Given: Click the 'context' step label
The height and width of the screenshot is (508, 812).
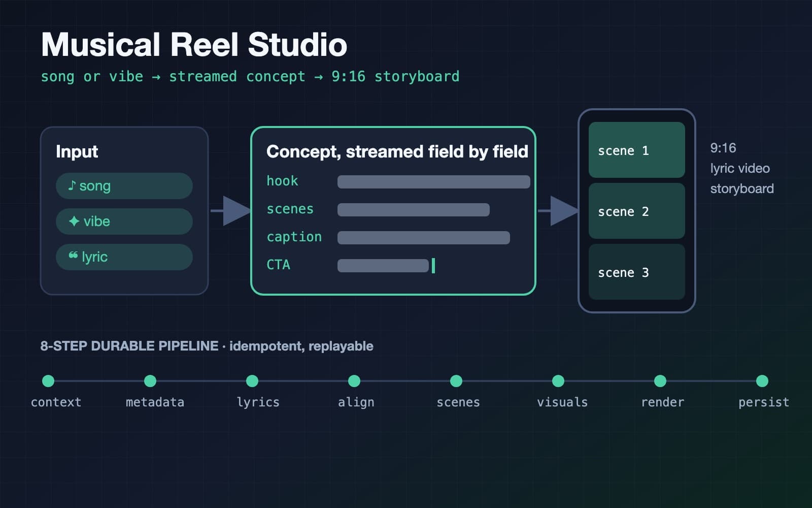Looking at the screenshot, I should pos(56,402).
